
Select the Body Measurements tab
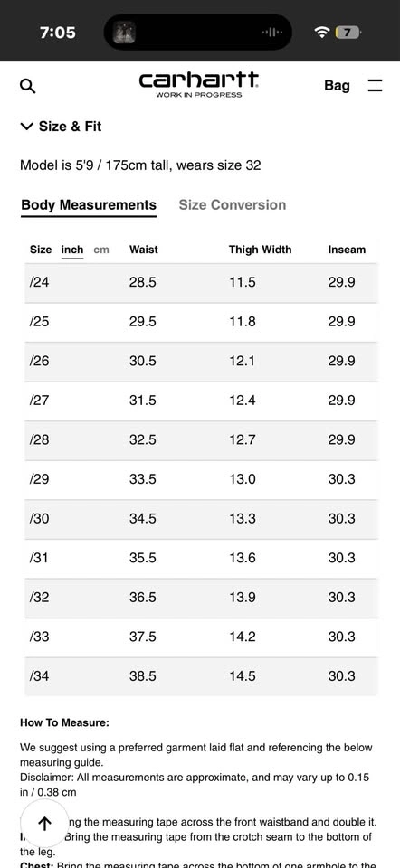(x=89, y=205)
